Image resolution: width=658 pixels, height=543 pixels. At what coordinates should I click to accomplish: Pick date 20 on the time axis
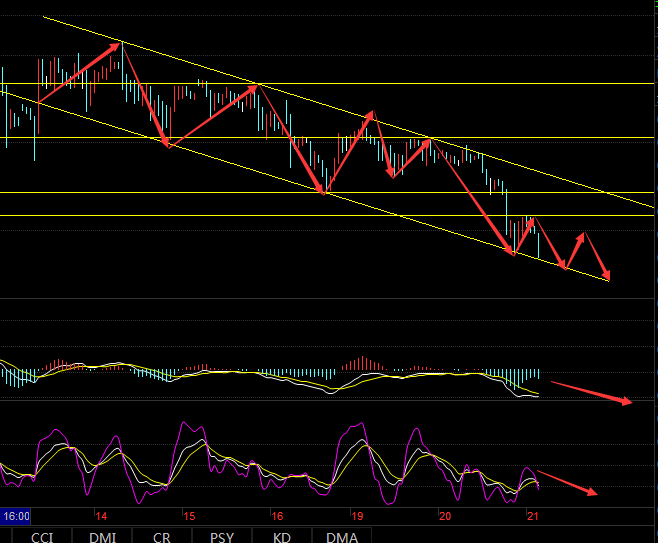[445, 516]
